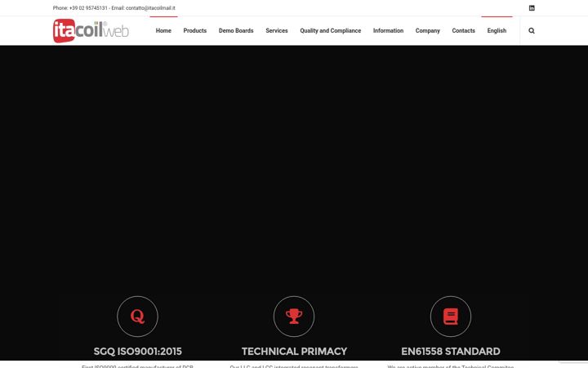The width and height of the screenshot is (588, 368).
Task: Open the Services menu
Action: pyautogui.click(x=277, y=31)
